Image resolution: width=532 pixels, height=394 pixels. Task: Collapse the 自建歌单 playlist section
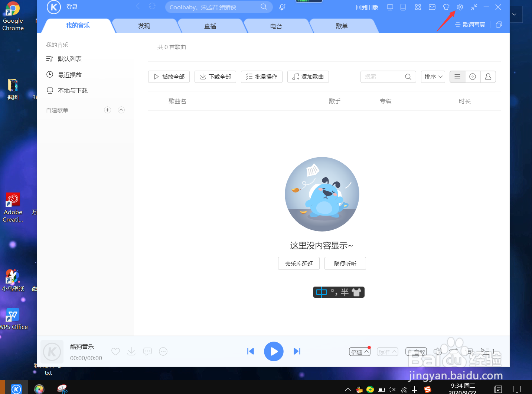click(x=121, y=110)
